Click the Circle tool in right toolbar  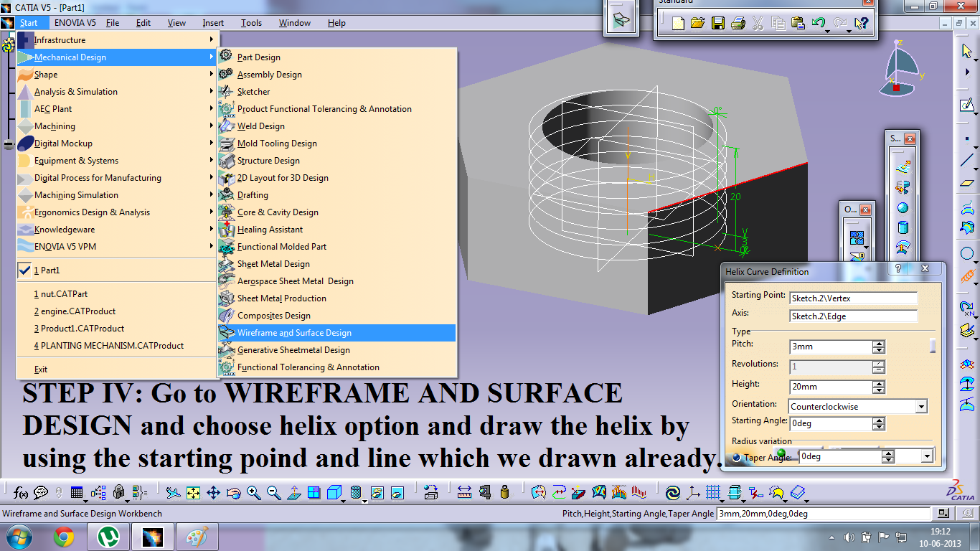[967, 253]
